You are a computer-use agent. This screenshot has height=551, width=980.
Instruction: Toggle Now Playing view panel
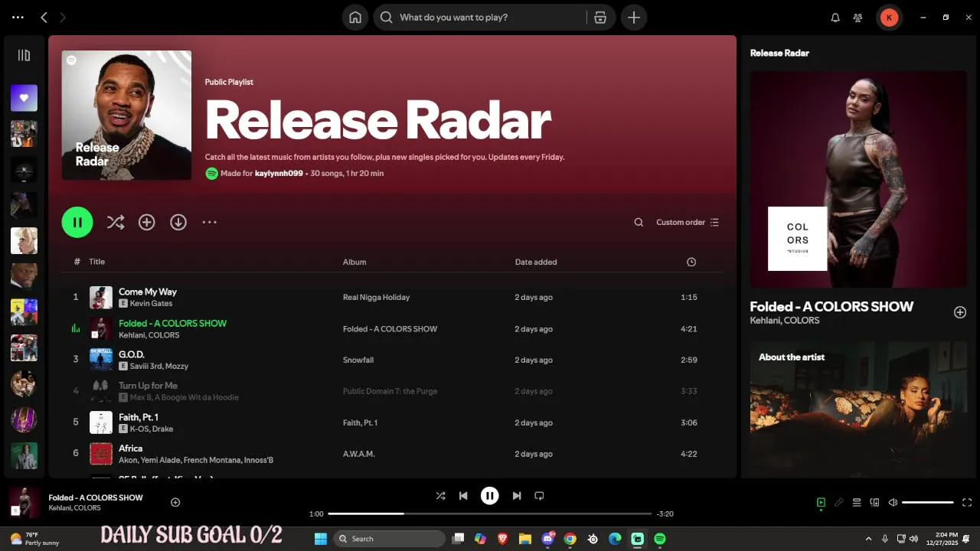coord(821,503)
